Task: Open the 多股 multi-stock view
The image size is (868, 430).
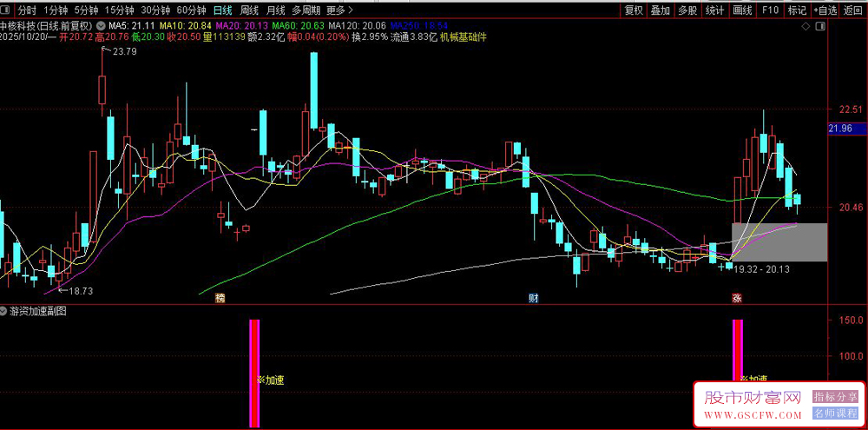Action: click(687, 10)
